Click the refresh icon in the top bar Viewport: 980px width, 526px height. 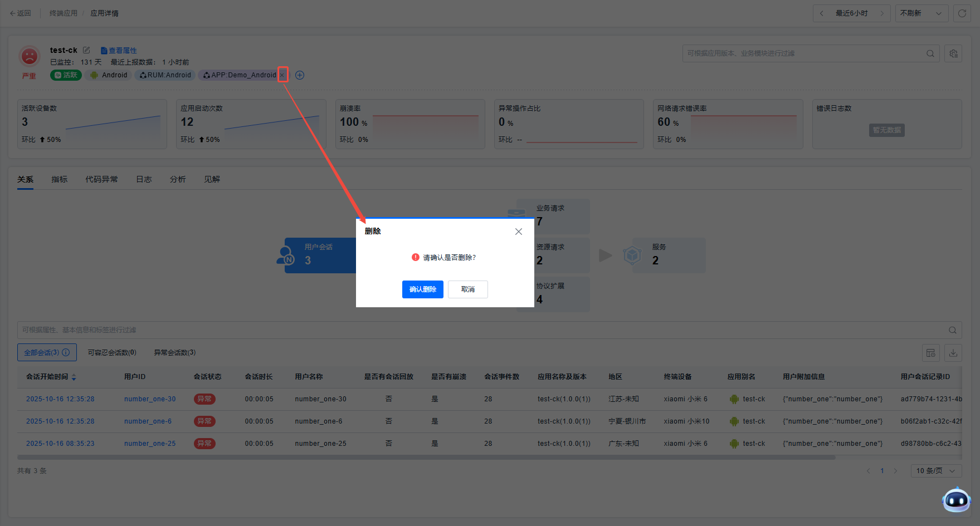[x=962, y=13]
